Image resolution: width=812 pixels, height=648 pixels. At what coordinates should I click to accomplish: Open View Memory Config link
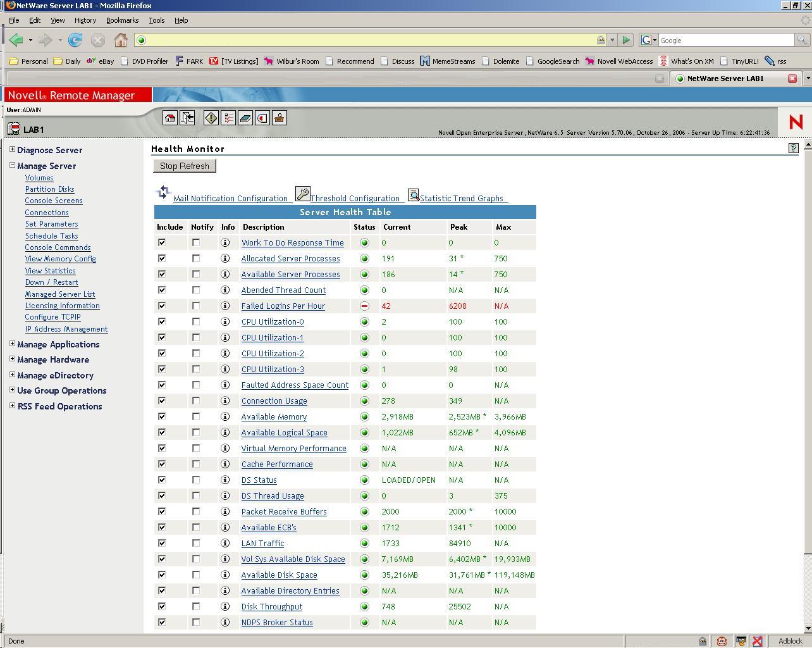click(61, 259)
